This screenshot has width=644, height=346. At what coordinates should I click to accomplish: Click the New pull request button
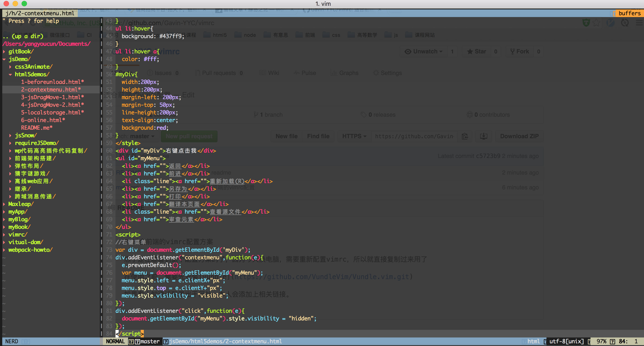click(x=189, y=136)
